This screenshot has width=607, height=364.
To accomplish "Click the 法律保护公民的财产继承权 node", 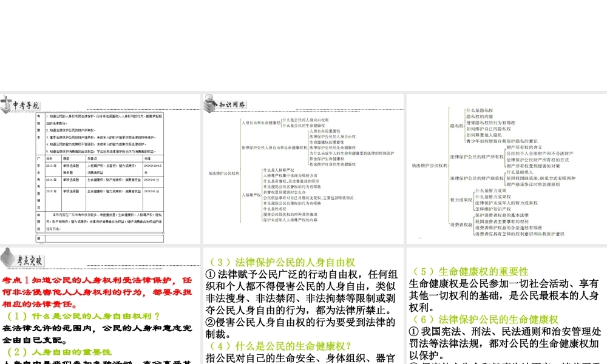I will point(477,178).
